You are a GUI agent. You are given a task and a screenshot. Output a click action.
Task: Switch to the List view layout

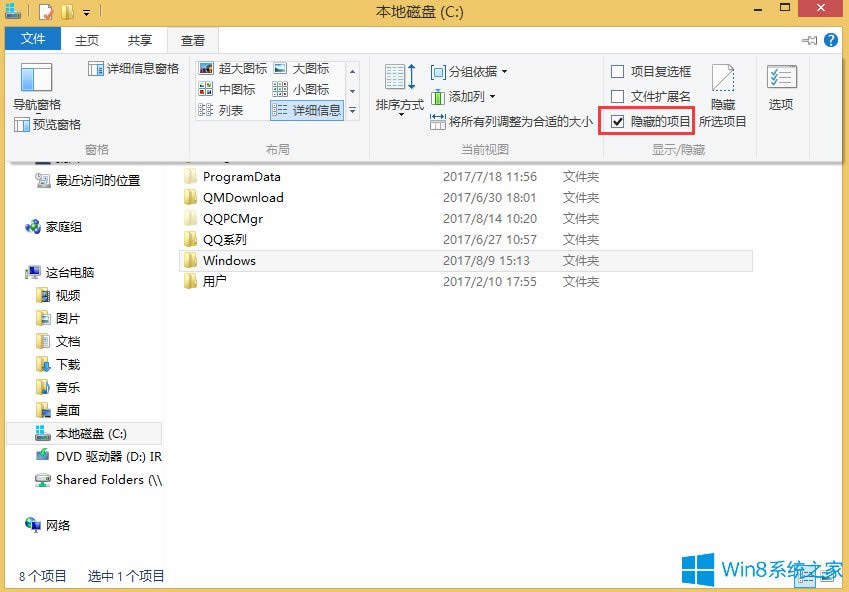pyautogui.click(x=230, y=110)
